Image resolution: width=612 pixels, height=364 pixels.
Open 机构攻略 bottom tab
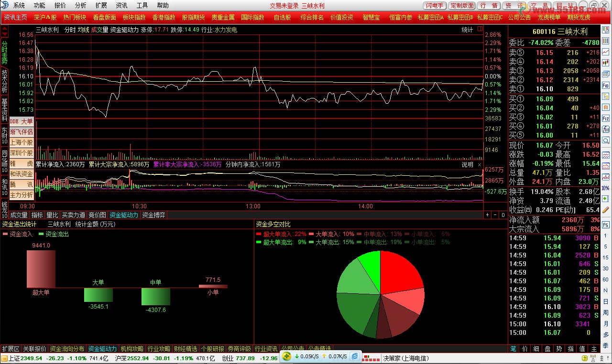pos(132,349)
